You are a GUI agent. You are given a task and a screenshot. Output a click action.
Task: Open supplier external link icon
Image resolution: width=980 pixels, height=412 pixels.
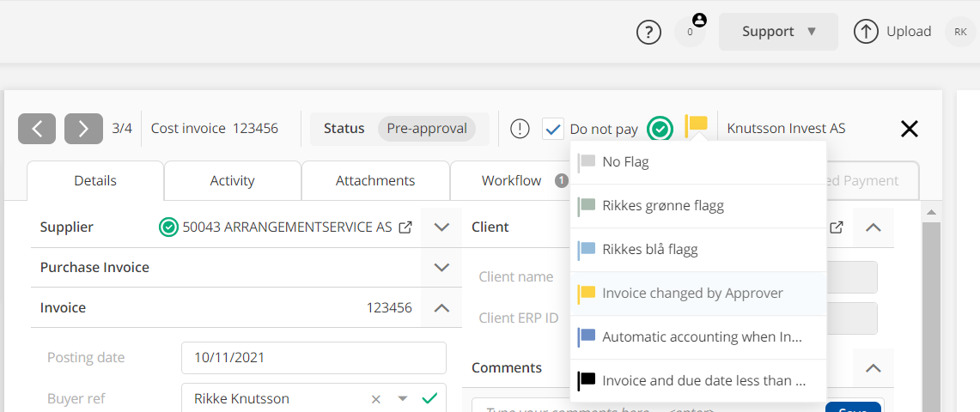coord(406,227)
